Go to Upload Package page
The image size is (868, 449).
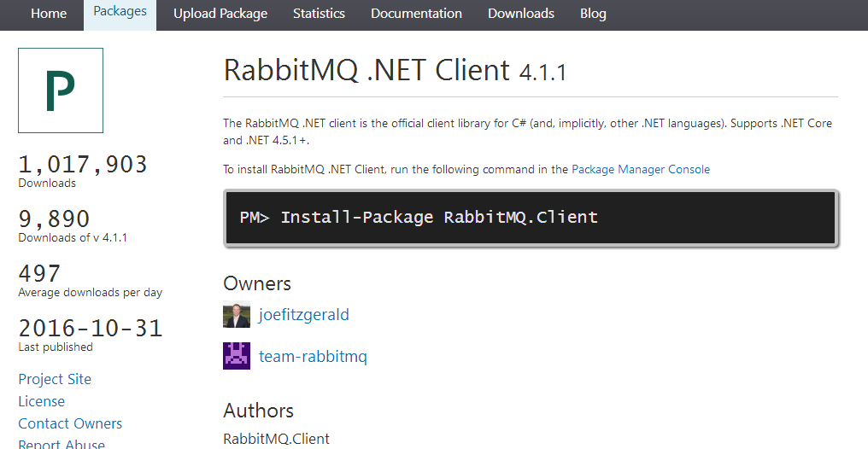220,14
